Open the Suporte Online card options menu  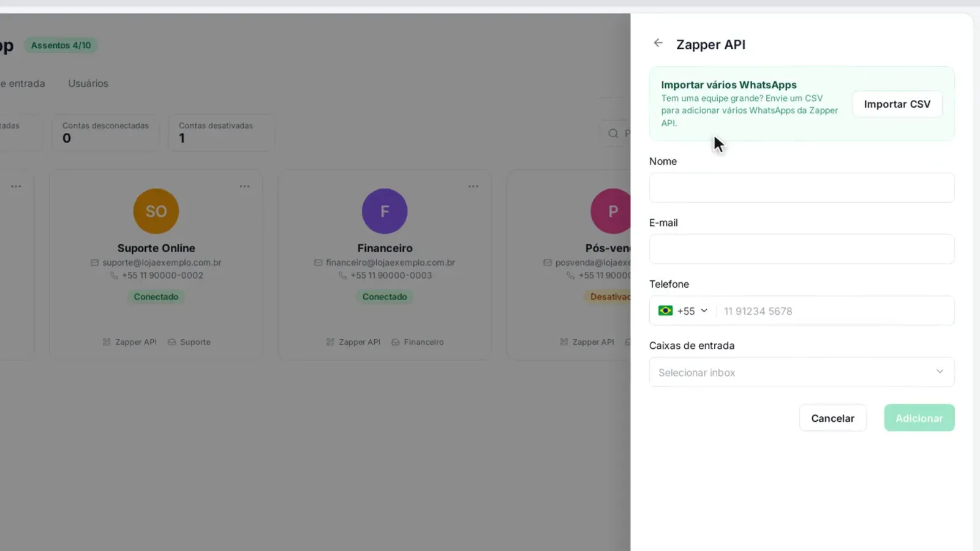click(244, 186)
